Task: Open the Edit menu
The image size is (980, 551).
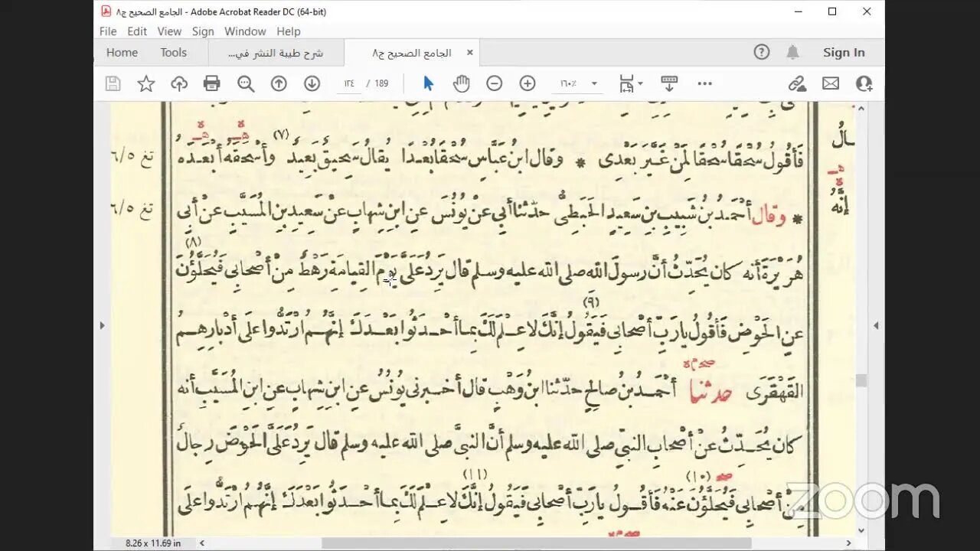Action: 137,31
